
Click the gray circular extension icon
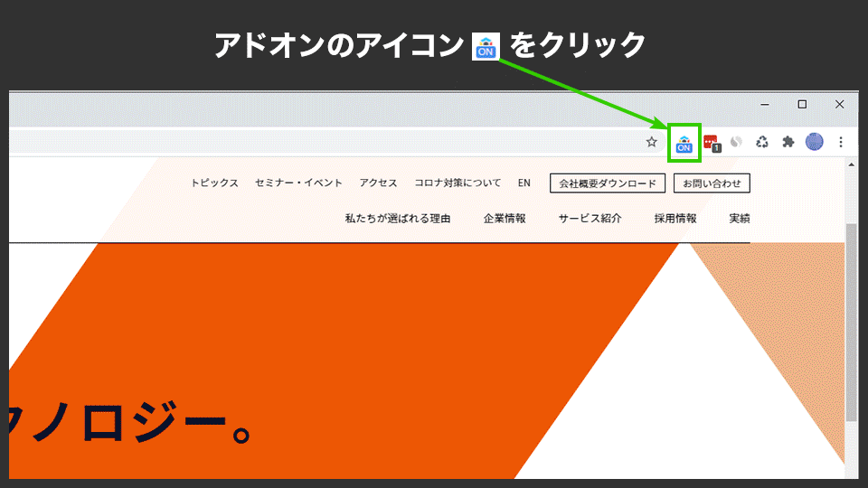coord(736,142)
